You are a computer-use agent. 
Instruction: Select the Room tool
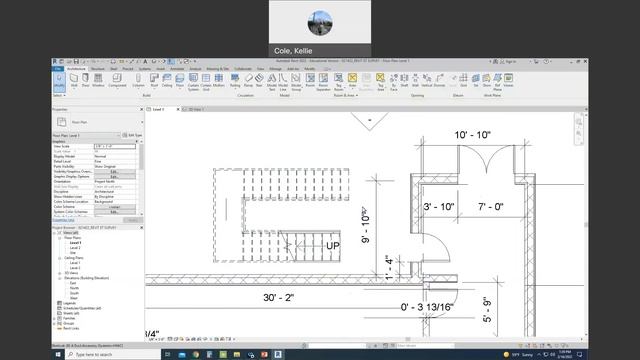(x=310, y=80)
